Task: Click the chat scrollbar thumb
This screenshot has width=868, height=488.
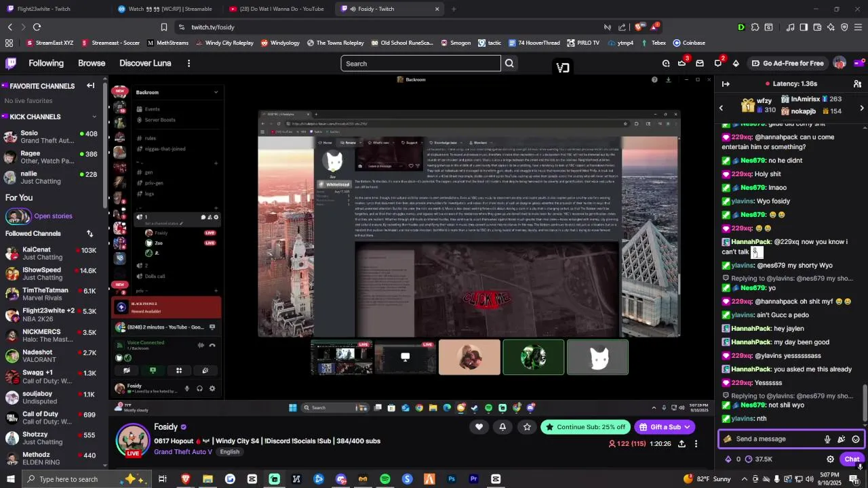Action: pos(865,403)
